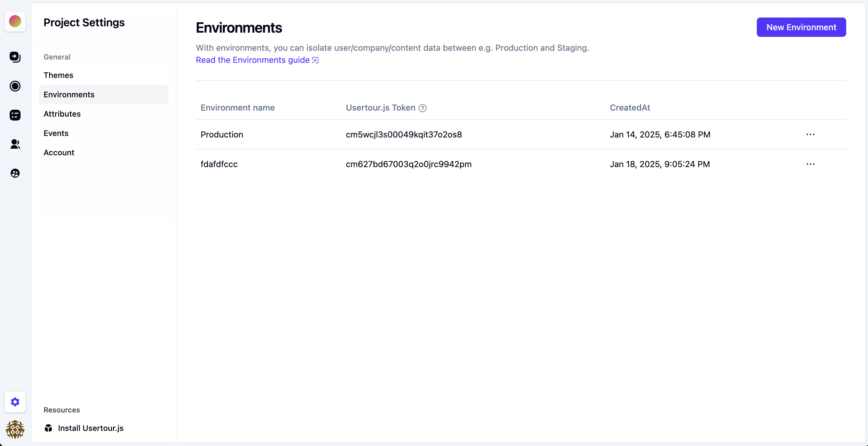Select Environments in the settings menu
The image size is (868, 446).
click(x=69, y=95)
